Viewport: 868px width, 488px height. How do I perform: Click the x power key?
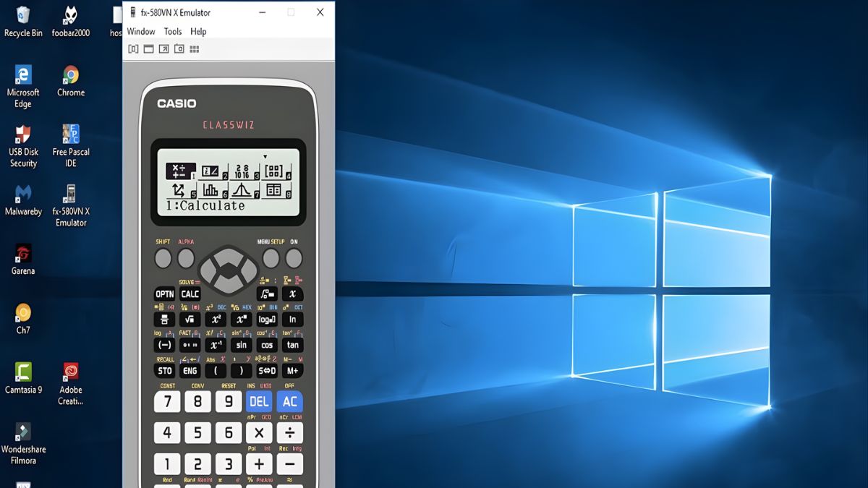[x=242, y=319]
